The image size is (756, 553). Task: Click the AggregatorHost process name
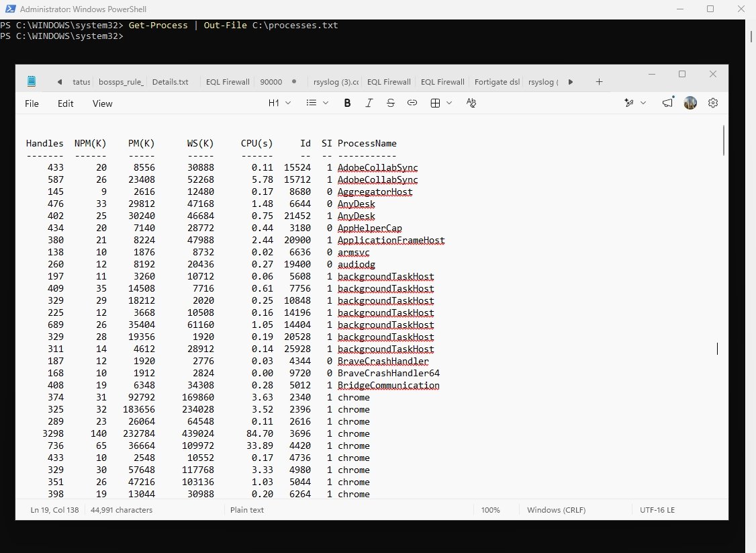pos(375,192)
